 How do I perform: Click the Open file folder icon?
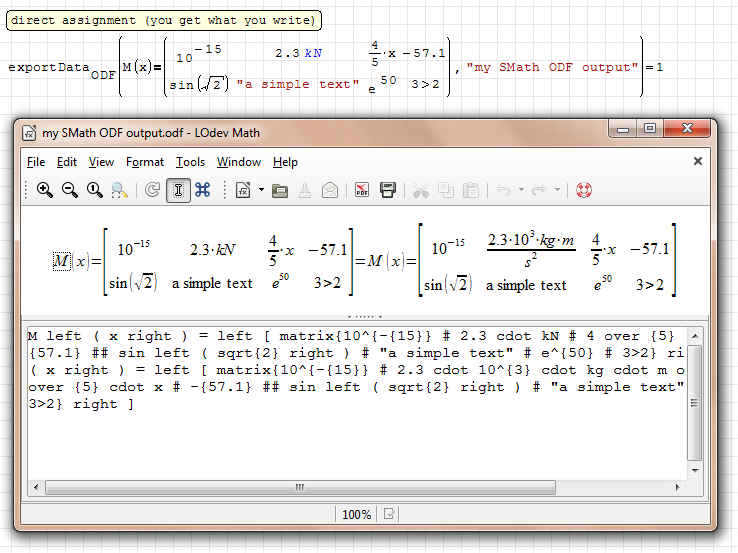[281, 190]
